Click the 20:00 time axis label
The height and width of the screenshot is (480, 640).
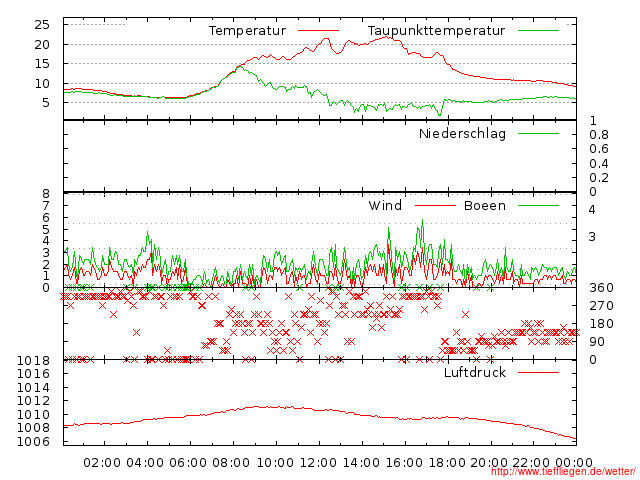coord(489,463)
